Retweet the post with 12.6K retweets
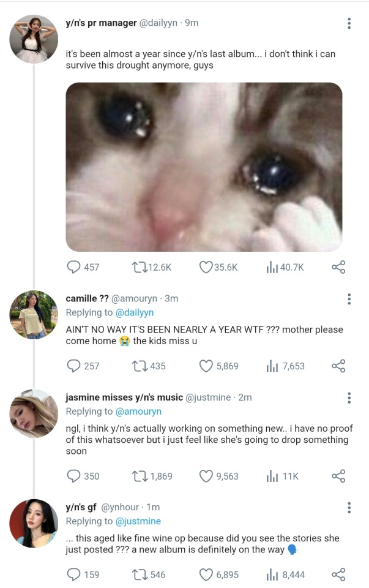Viewport: 369px width, 588px height. click(x=139, y=267)
